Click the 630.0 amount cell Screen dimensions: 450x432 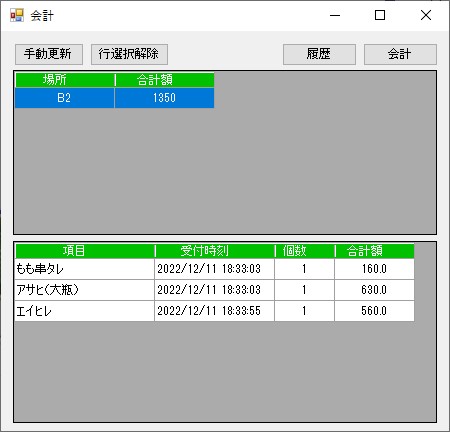pos(375,290)
